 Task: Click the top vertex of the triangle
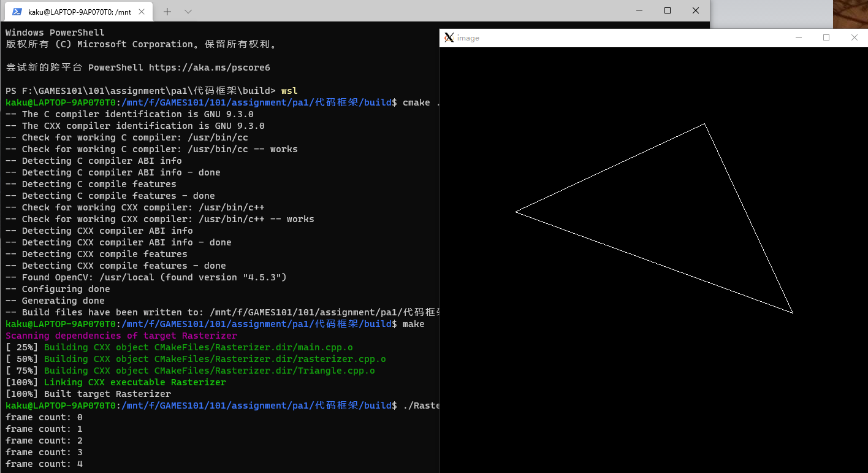704,124
